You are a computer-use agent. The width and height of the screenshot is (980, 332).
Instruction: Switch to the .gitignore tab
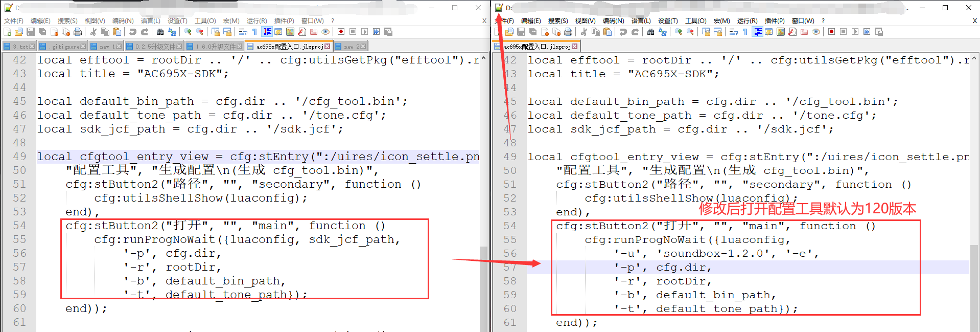(62, 47)
